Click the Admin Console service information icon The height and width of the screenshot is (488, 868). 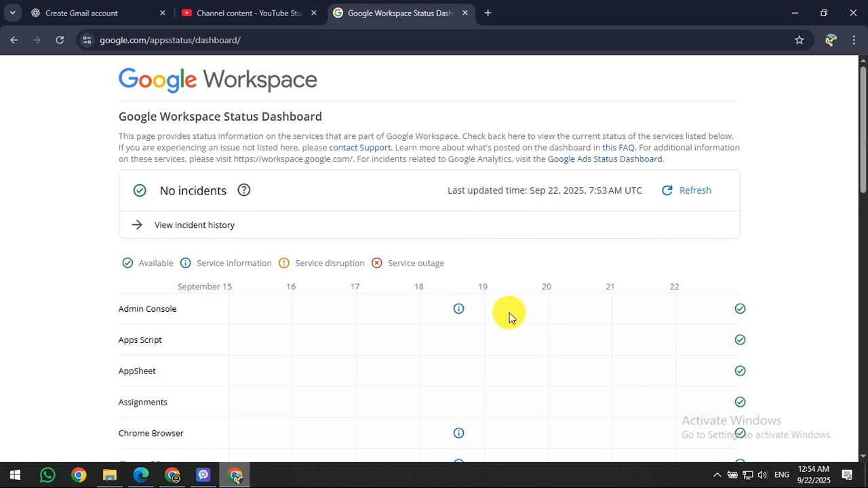458,308
